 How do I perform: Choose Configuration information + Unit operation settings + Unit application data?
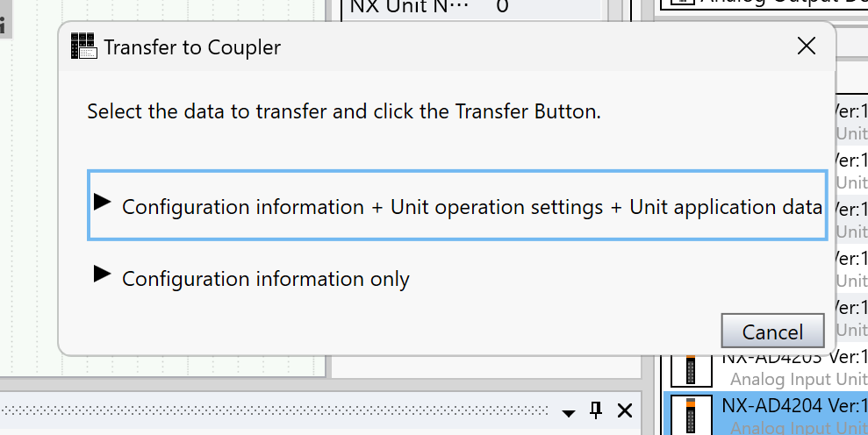tap(471, 207)
